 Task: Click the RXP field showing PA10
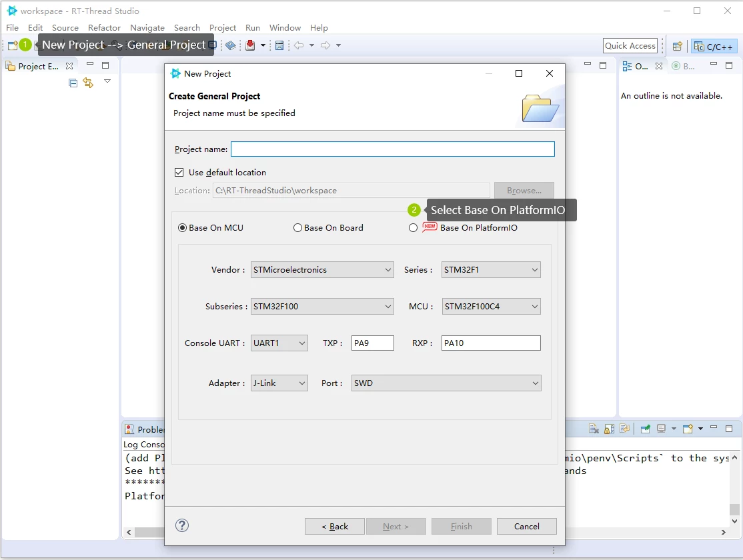coord(491,343)
